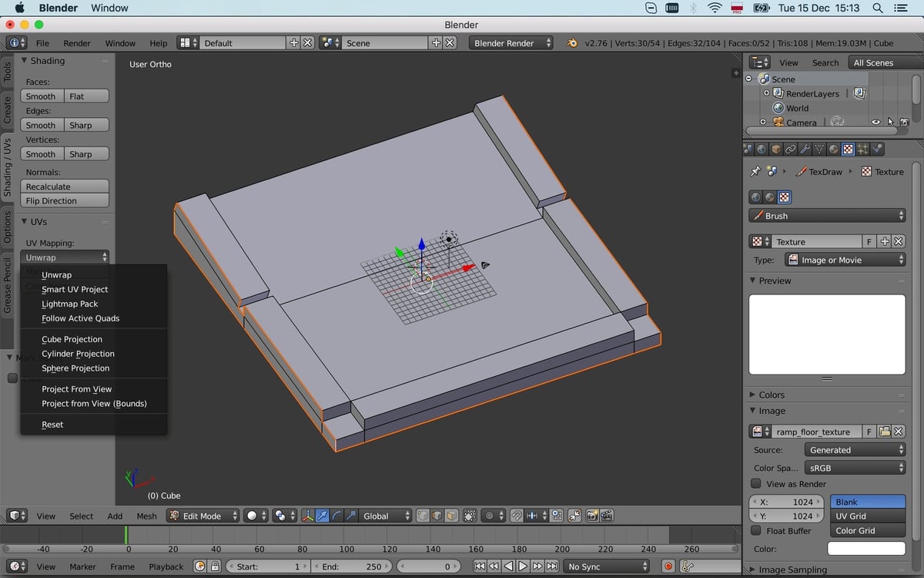This screenshot has height=578, width=924.
Task: Click Smooth under Faces shading
Action: (40, 96)
